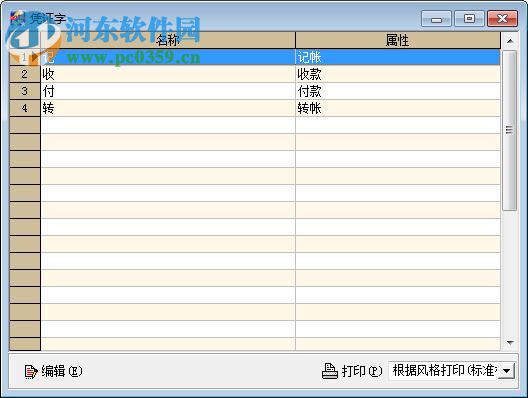This screenshot has width=528, height=398.
Task: Click the 记帐 attribute cell
Action: [x=398, y=57]
